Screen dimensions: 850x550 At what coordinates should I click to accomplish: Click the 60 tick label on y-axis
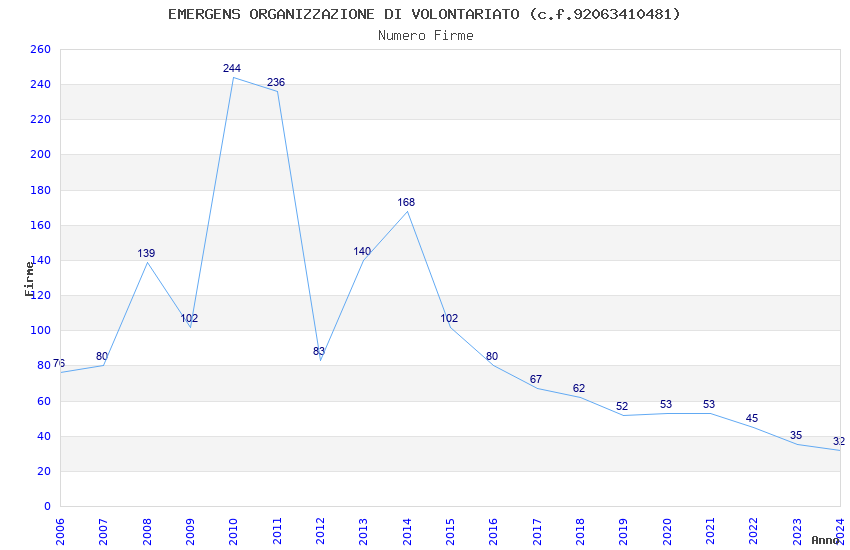44,402
